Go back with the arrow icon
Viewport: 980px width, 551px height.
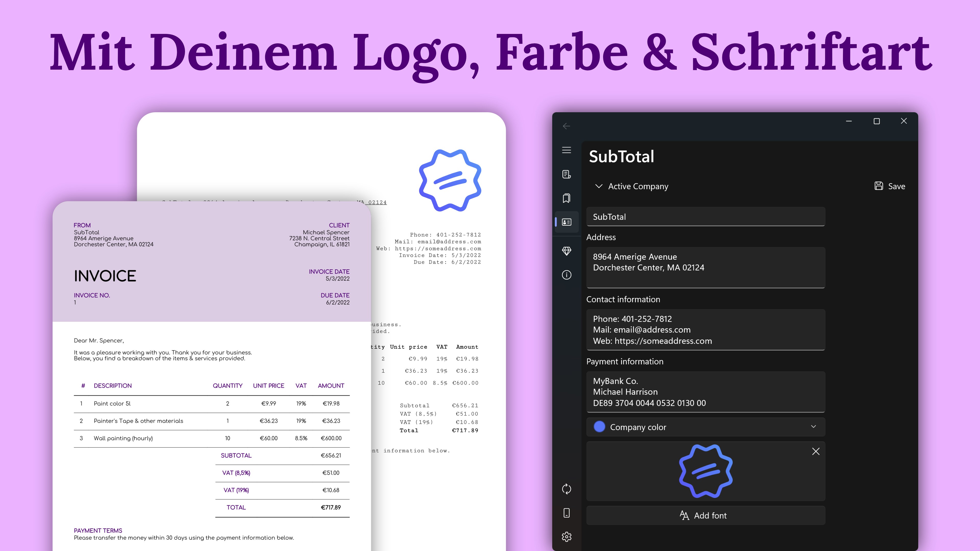(567, 126)
